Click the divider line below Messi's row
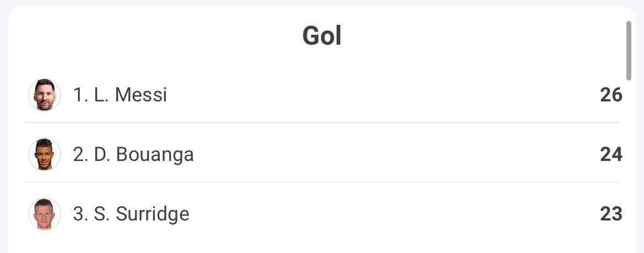The height and width of the screenshot is (253, 644). point(322,122)
